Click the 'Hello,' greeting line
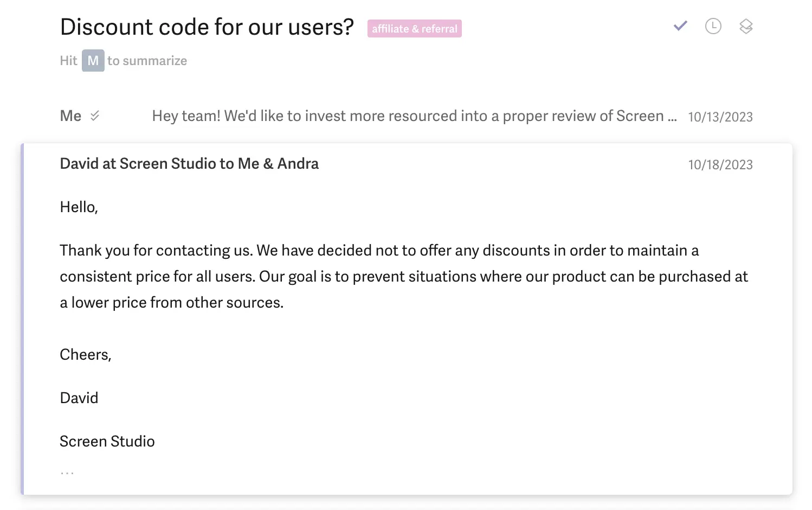The image size is (812, 510). pos(79,207)
